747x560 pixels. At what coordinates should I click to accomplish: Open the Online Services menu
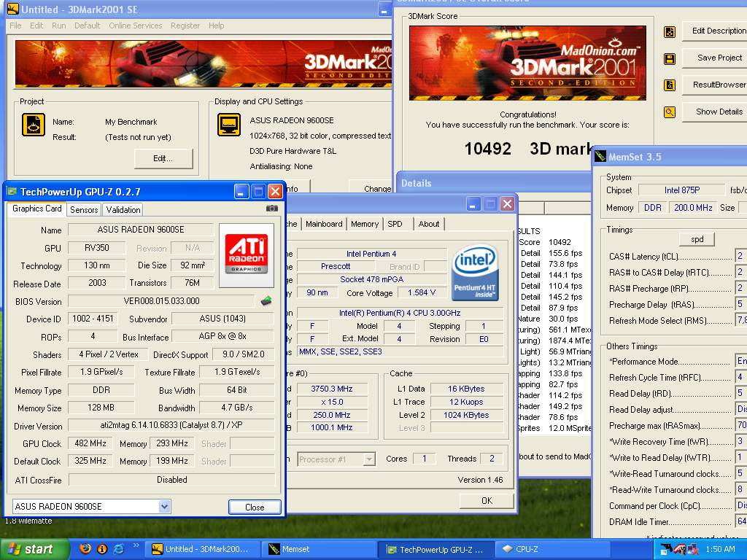(135, 26)
